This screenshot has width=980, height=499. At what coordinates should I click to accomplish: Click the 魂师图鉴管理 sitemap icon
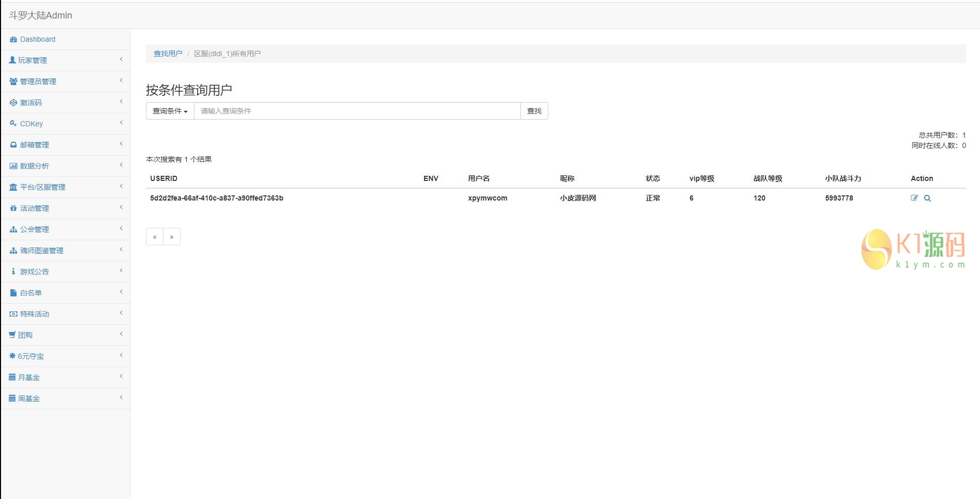(x=13, y=251)
